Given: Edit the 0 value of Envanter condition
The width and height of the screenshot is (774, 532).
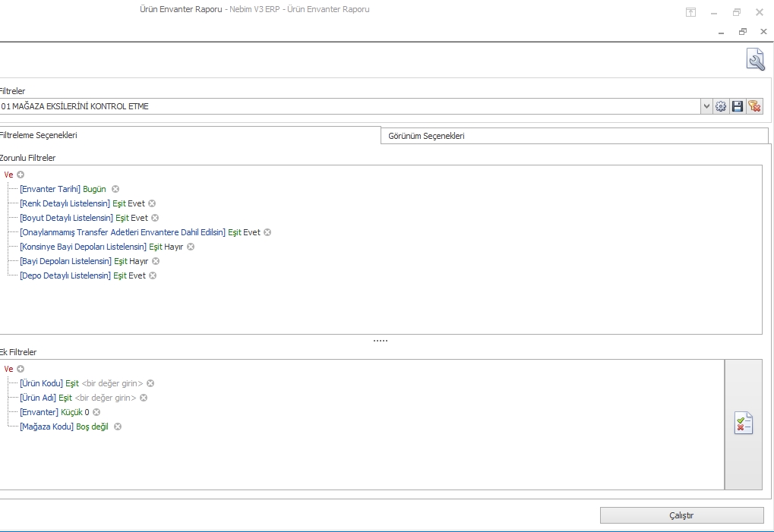Looking at the screenshot, I should (x=87, y=412).
